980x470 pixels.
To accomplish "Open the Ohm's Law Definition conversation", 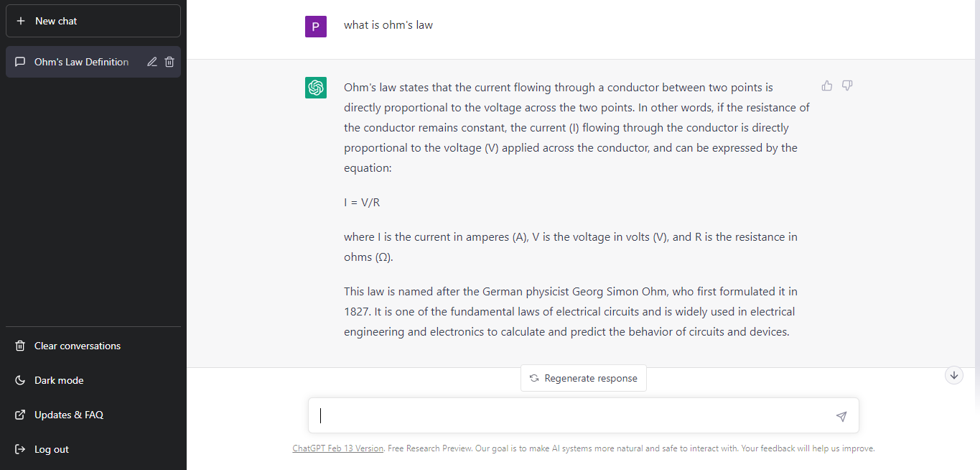I will (x=81, y=62).
